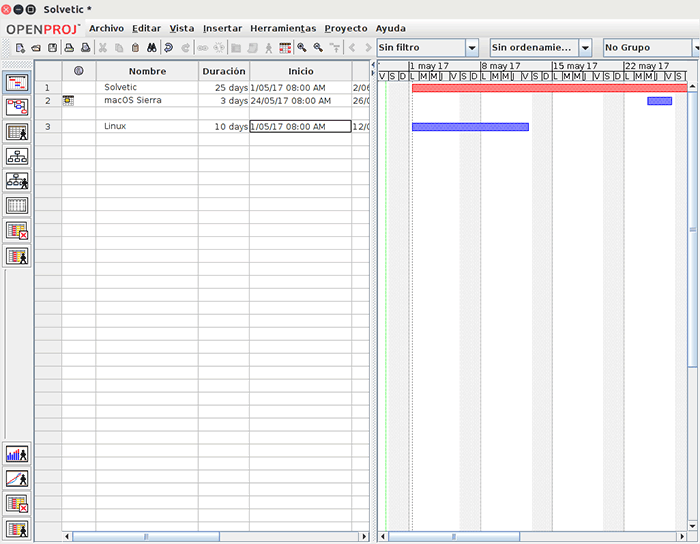This screenshot has height=544, width=700.
Task: Undo the last action
Action: point(169,47)
